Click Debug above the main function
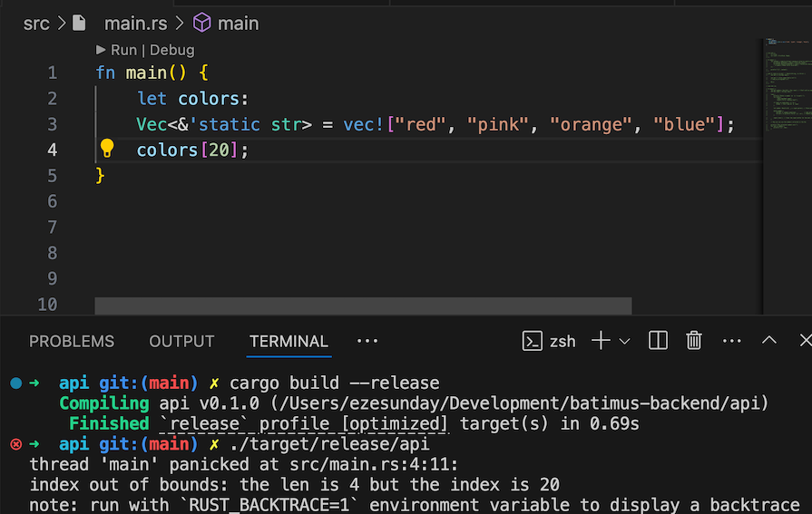Viewport: 812px width, 514px height. (172, 51)
